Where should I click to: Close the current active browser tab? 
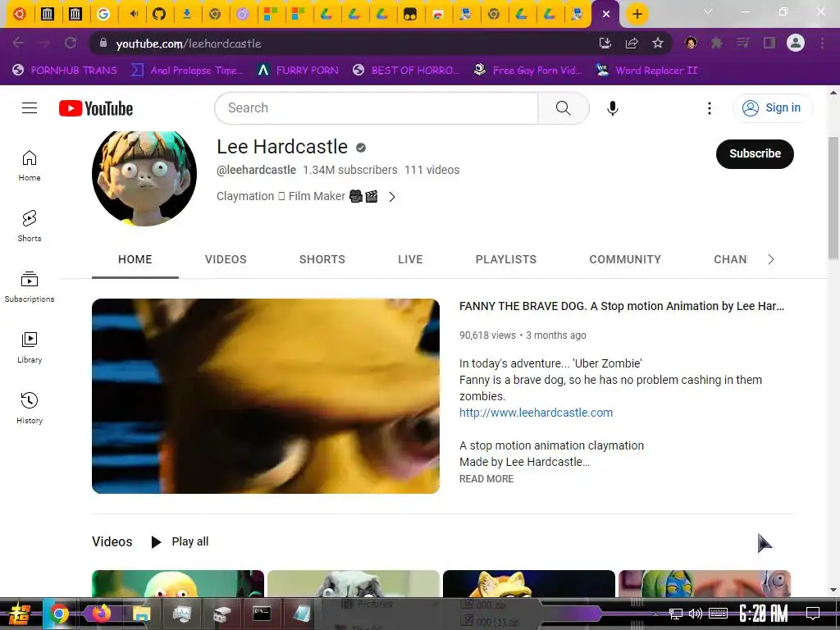[x=606, y=14]
